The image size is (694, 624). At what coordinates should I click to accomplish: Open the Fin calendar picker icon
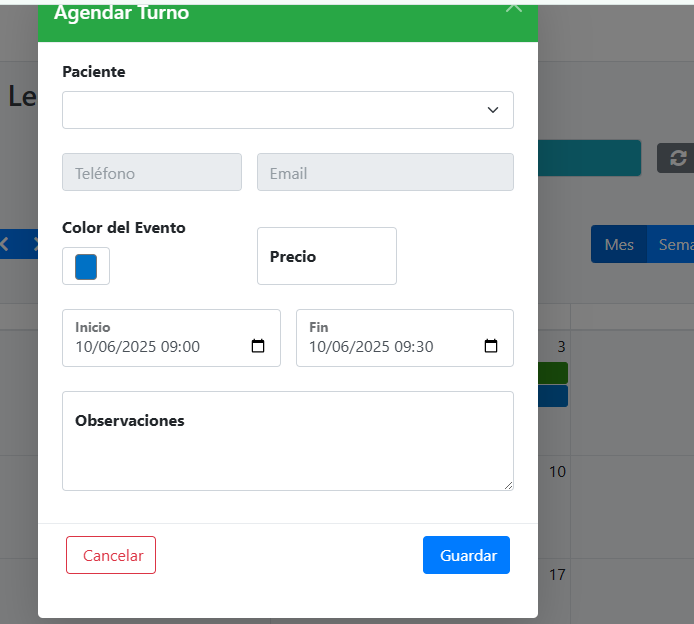point(491,346)
